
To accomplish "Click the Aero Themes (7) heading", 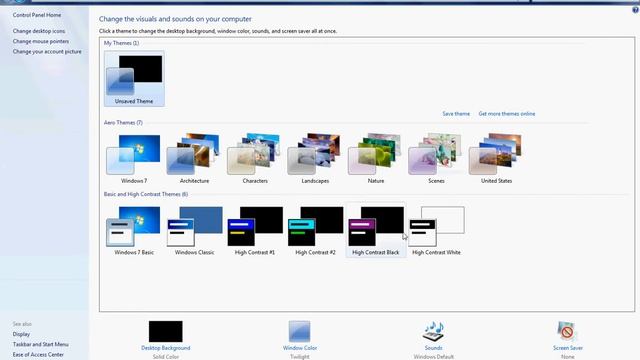I will point(123,122).
